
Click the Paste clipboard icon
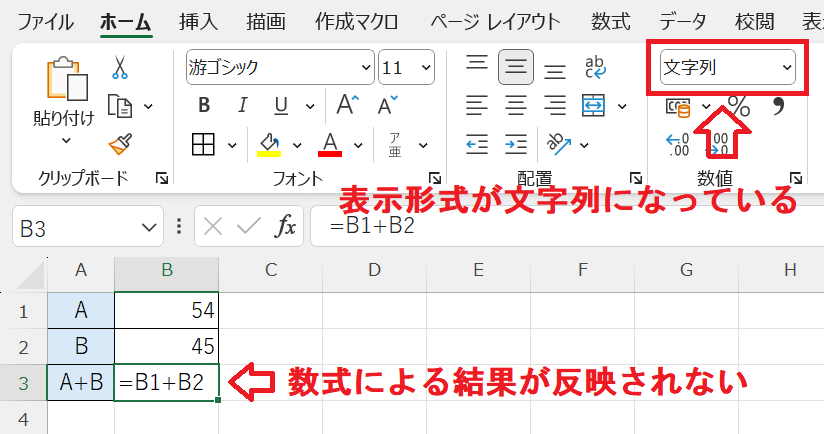pos(67,79)
